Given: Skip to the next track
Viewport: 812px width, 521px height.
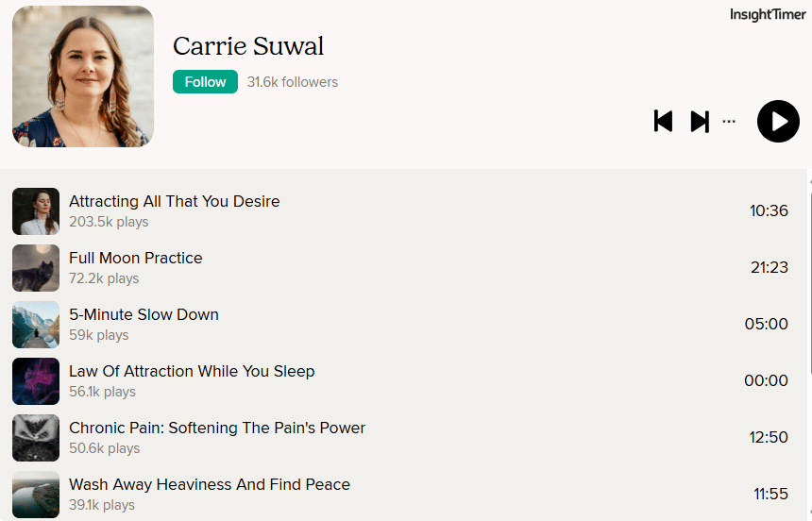Looking at the screenshot, I should (700, 121).
